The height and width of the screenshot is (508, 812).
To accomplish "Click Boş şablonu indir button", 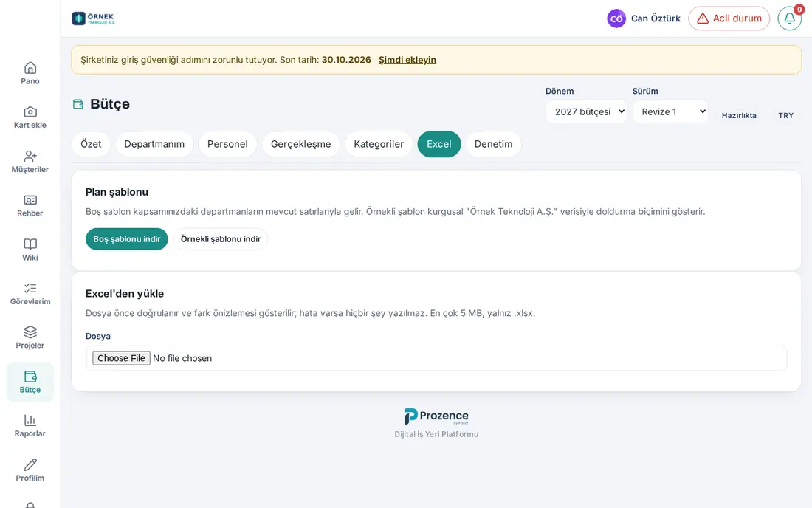I will (127, 239).
